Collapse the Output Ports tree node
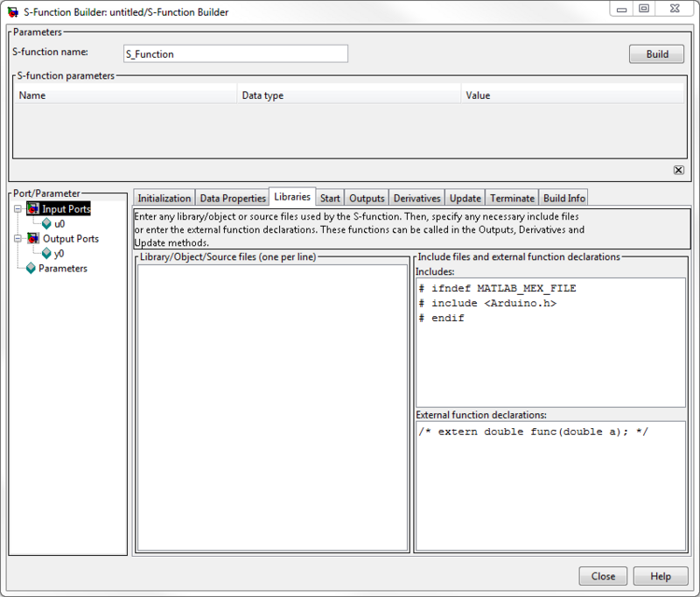 click(17, 238)
